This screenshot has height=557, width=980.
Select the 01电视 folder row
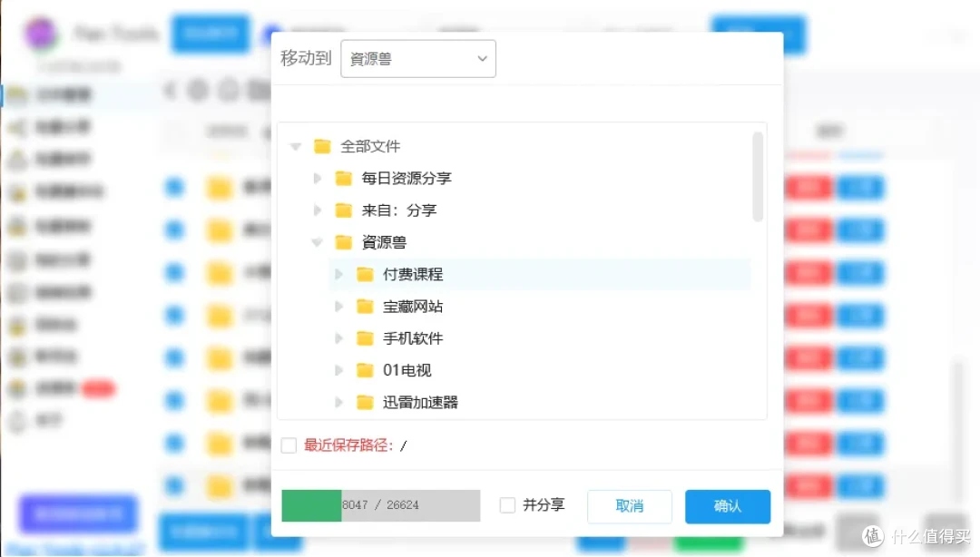tap(539, 370)
